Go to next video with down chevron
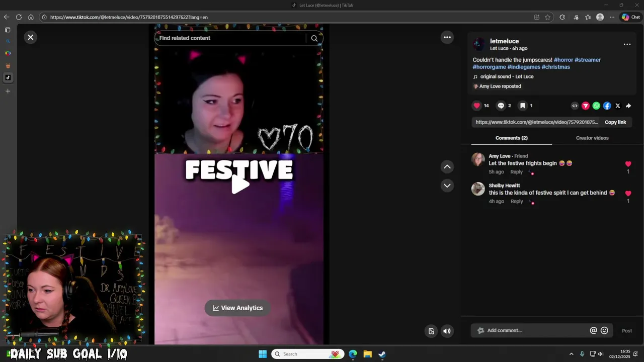 [447, 186]
